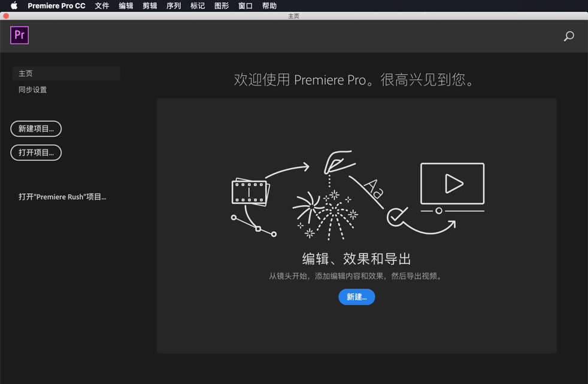Open the 图形 menu
This screenshot has width=588, height=384.
coord(222,5)
